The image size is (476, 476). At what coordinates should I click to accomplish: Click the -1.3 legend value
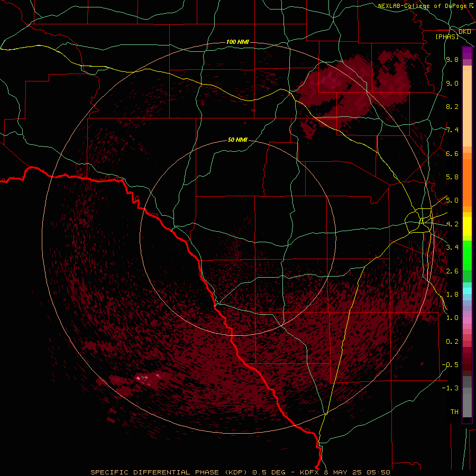click(x=450, y=388)
